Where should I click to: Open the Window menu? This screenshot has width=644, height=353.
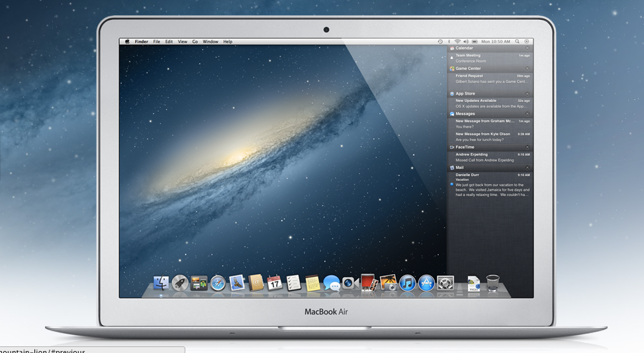210,42
